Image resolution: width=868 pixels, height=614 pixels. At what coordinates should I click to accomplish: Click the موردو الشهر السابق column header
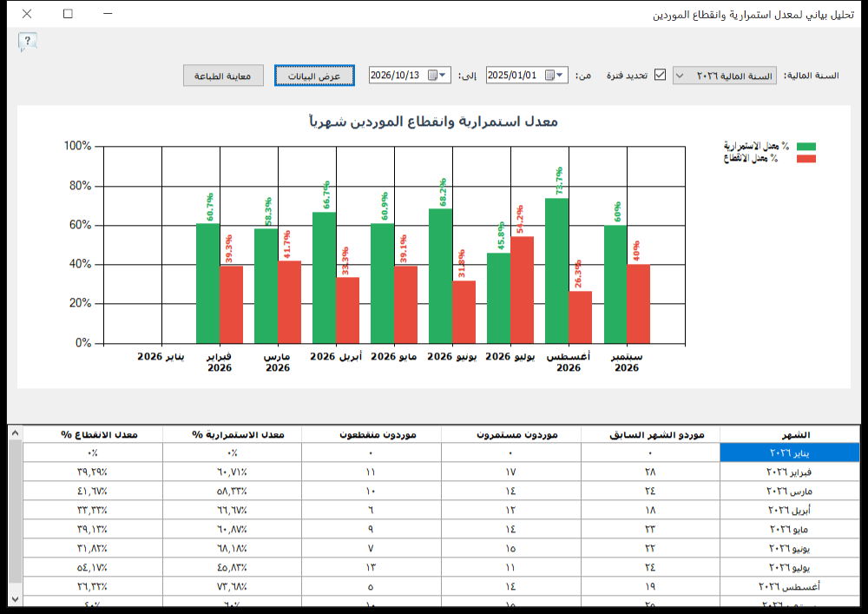[650, 434]
